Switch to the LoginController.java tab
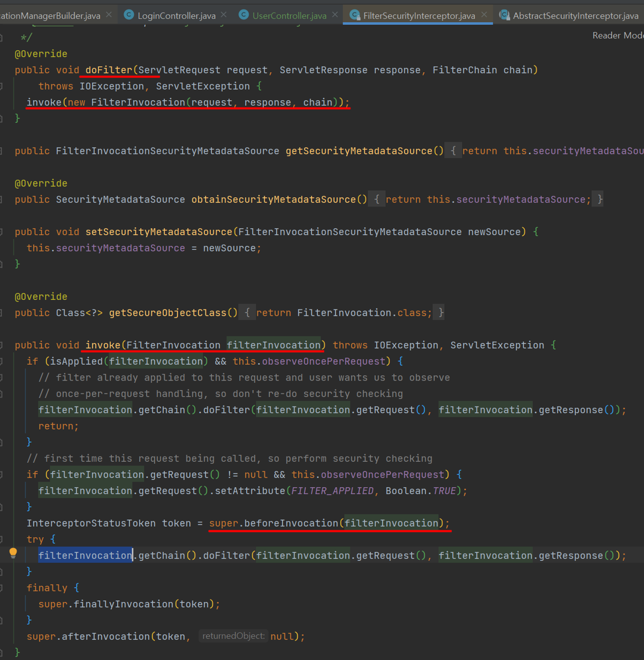Image resolution: width=644 pixels, height=660 pixels. coord(177,16)
